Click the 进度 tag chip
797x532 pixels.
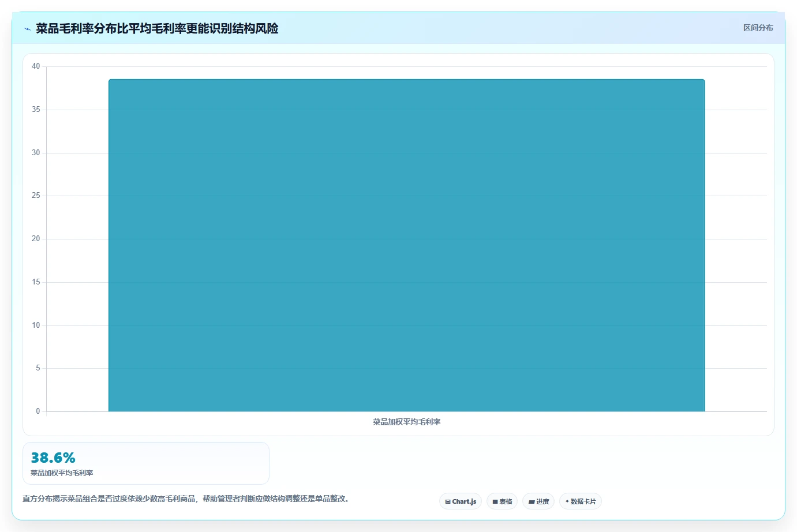538,501
